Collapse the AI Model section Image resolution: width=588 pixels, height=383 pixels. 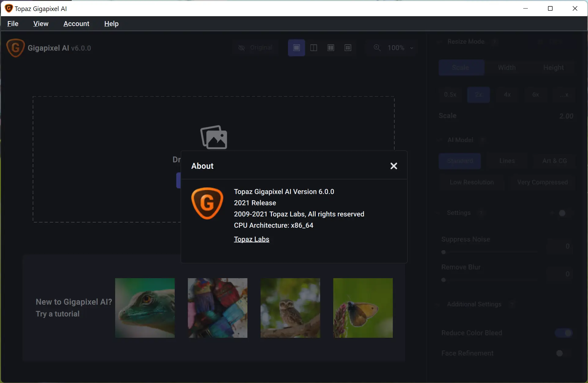(x=440, y=140)
